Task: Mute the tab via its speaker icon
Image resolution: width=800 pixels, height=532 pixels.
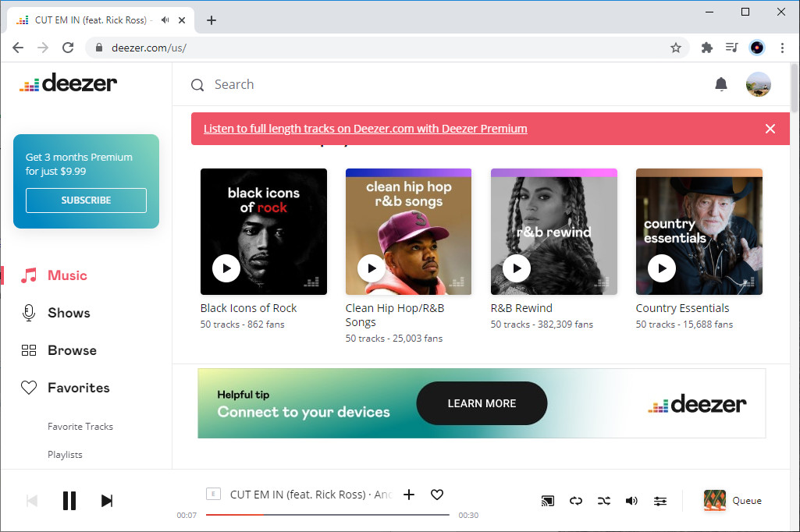Action: [x=165, y=20]
